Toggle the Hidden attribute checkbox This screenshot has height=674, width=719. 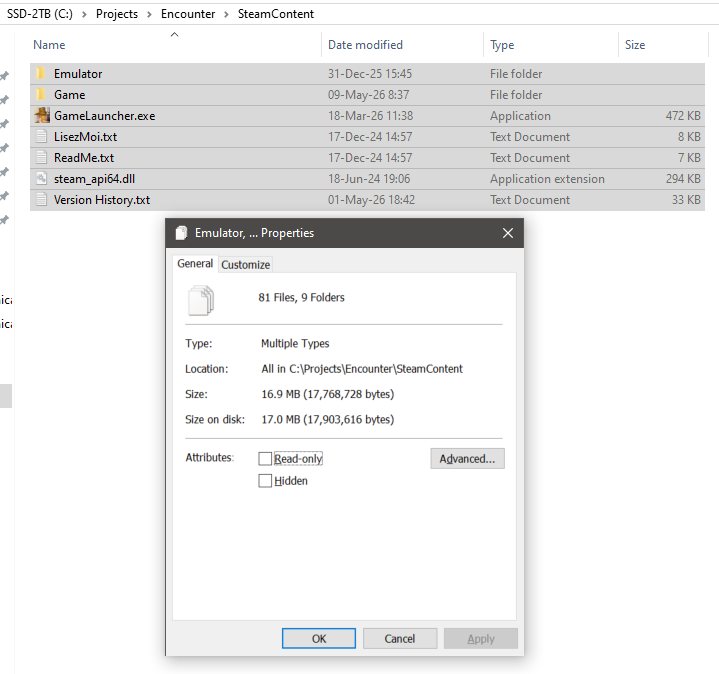[265, 481]
